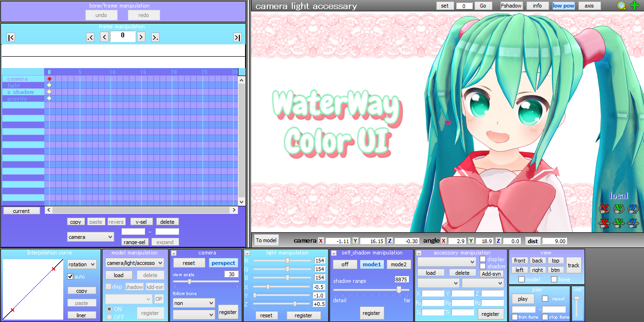Select self shadow mode1
Image resolution: width=644 pixels, height=322 pixels.
372,264
